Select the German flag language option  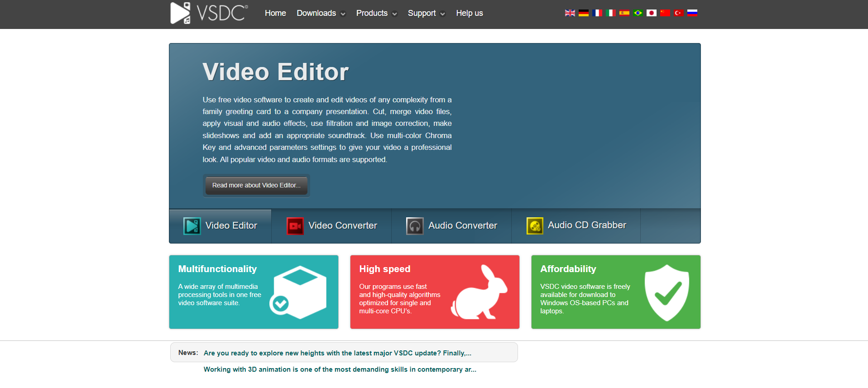pyautogui.click(x=584, y=13)
